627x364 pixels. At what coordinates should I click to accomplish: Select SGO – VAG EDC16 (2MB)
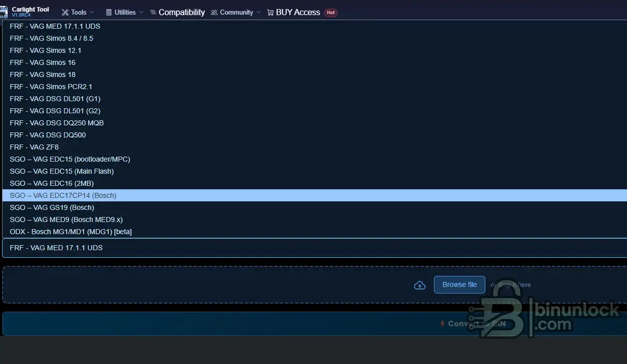[x=315, y=183]
